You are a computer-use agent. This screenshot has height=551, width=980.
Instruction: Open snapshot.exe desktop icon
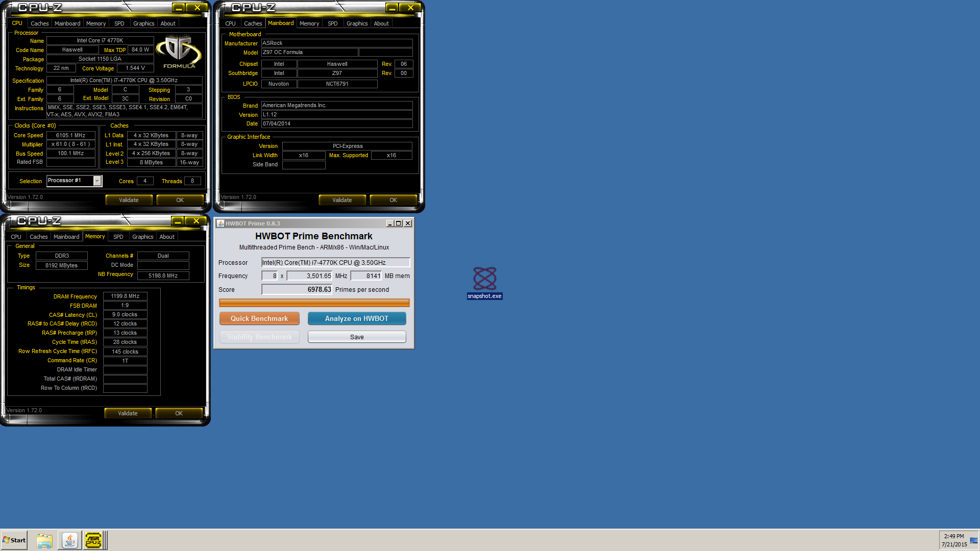click(x=484, y=283)
